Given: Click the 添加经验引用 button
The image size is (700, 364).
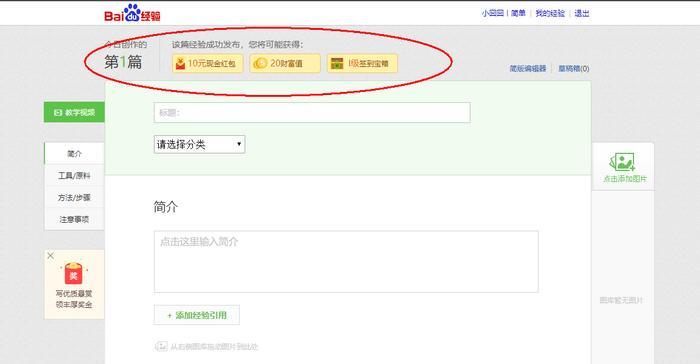Looking at the screenshot, I should [x=197, y=315].
